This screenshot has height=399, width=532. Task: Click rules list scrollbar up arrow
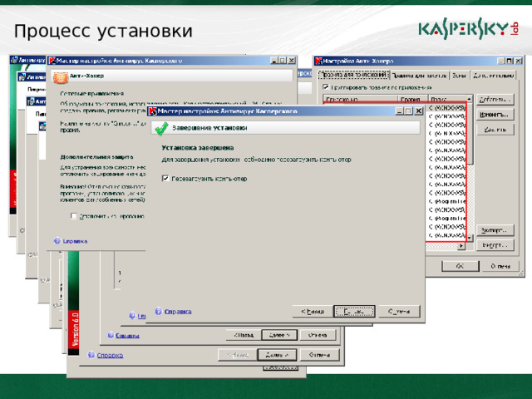[470, 99]
